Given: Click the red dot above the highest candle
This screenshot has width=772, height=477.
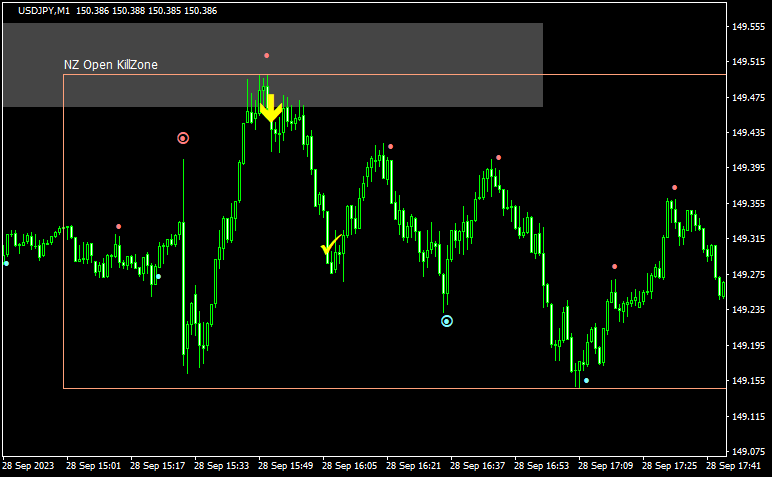Looking at the screenshot, I should pyautogui.click(x=266, y=55).
